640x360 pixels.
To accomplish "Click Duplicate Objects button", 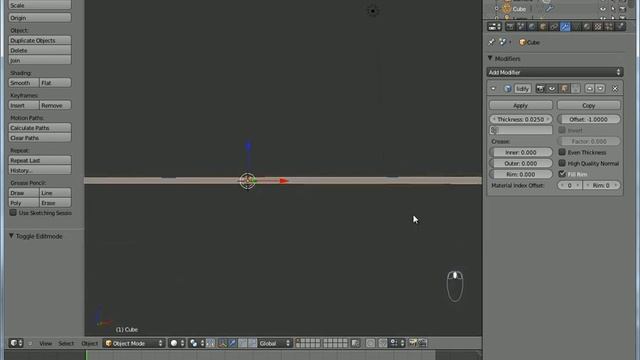I will click(40, 40).
